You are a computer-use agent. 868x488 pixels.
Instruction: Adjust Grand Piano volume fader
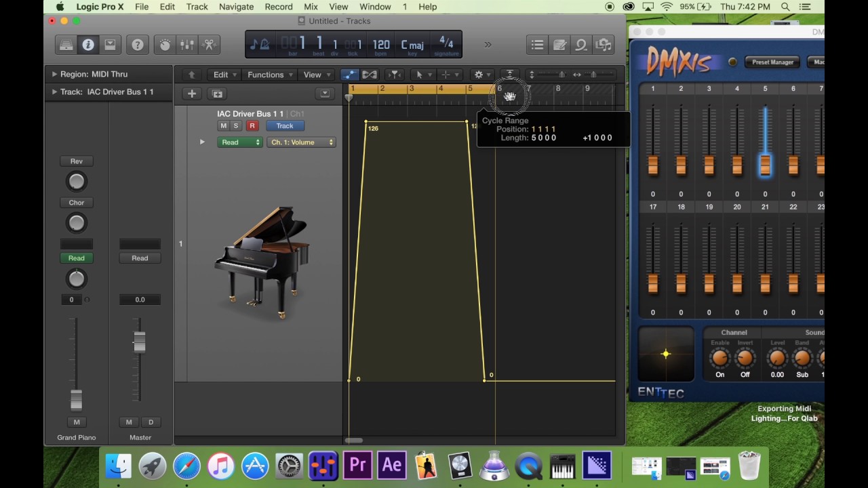[76, 400]
